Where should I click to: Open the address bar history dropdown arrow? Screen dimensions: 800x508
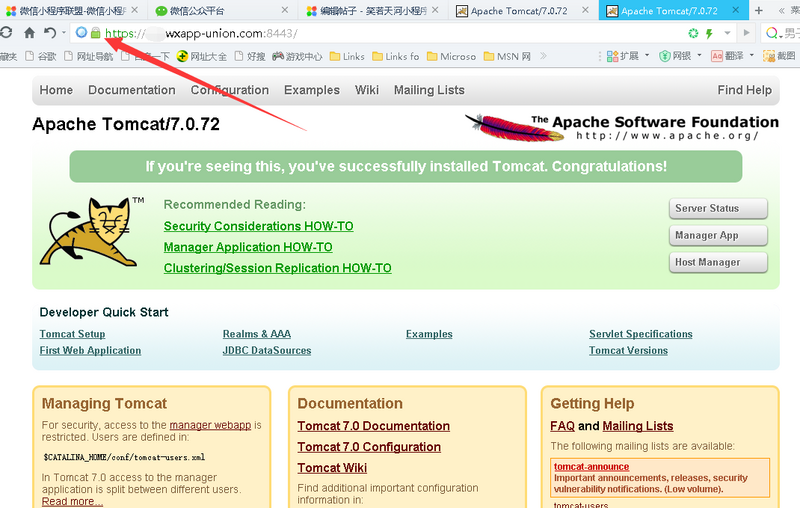coord(728,34)
